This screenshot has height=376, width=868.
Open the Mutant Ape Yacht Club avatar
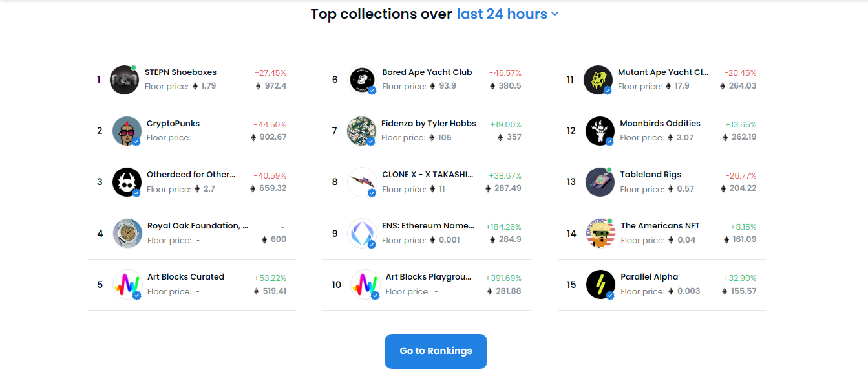(598, 80)
